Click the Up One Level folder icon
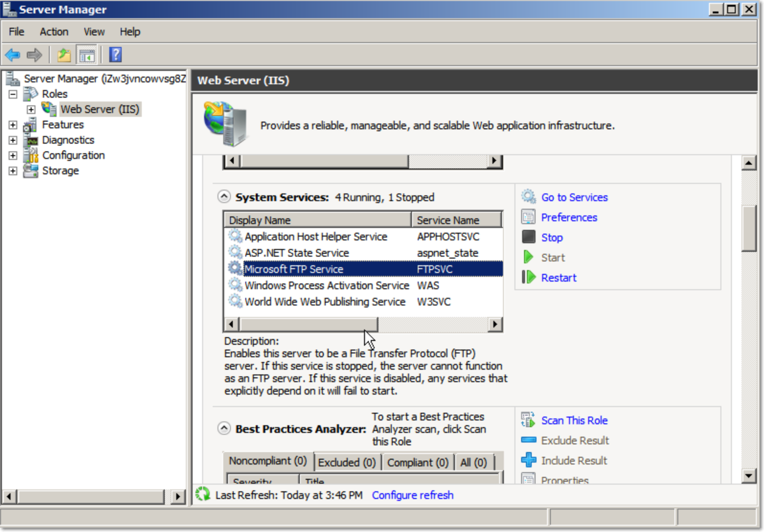764x532 pixels. pyautogui.click(x=64, y=55)
